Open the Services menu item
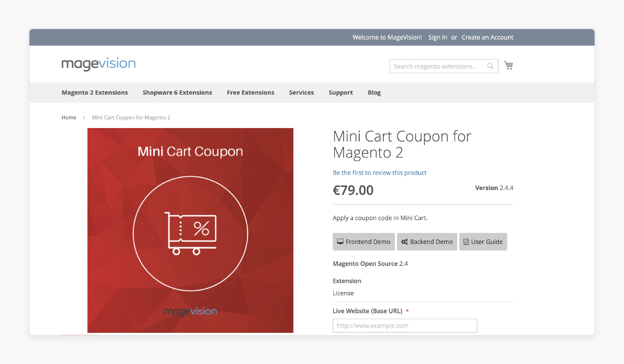Viewport: 624px width, 364px height. 301,93
